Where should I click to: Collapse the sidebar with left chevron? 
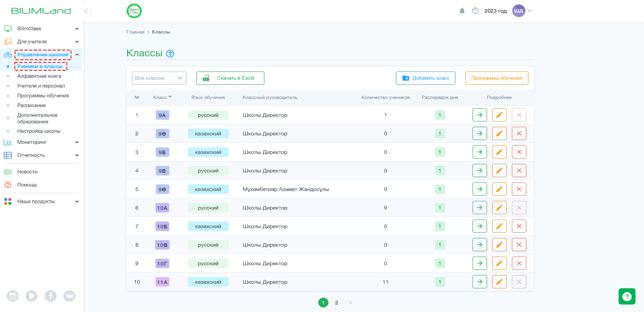(x=86, y=11)
